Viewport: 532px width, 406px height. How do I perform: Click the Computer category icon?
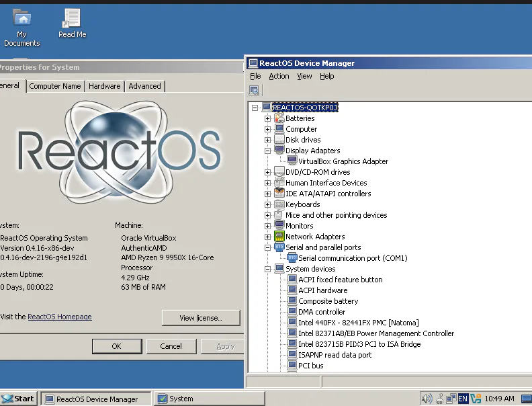(x=279, y=129)
